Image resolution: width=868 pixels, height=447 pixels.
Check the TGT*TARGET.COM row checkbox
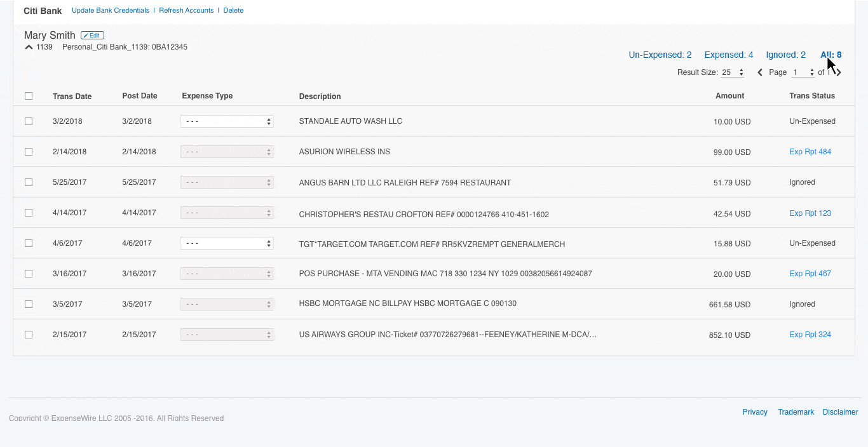click(x=29, y=243)
